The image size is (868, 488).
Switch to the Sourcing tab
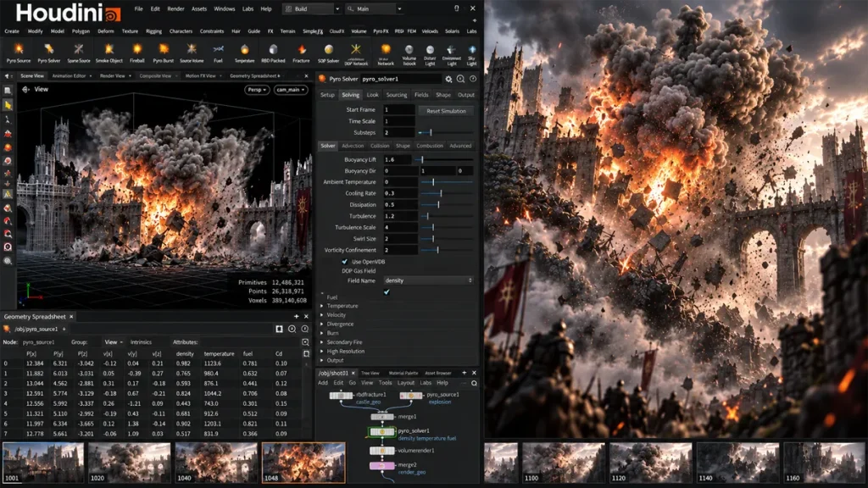click(x=397, y=95)
